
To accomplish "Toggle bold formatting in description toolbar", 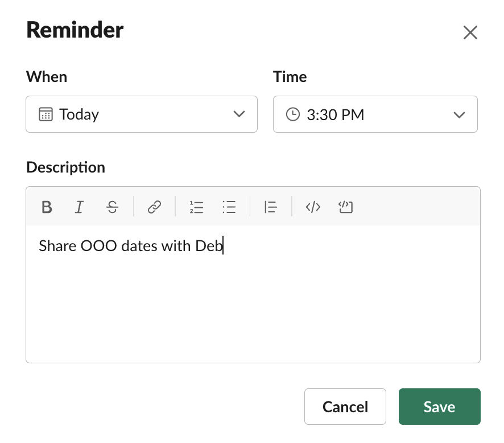I will tap(47, 207).
